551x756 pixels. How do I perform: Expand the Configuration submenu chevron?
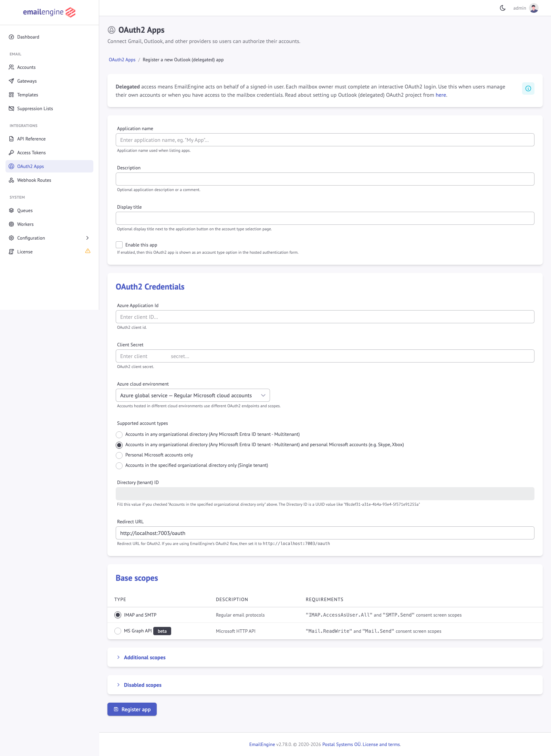pos(87,238)
